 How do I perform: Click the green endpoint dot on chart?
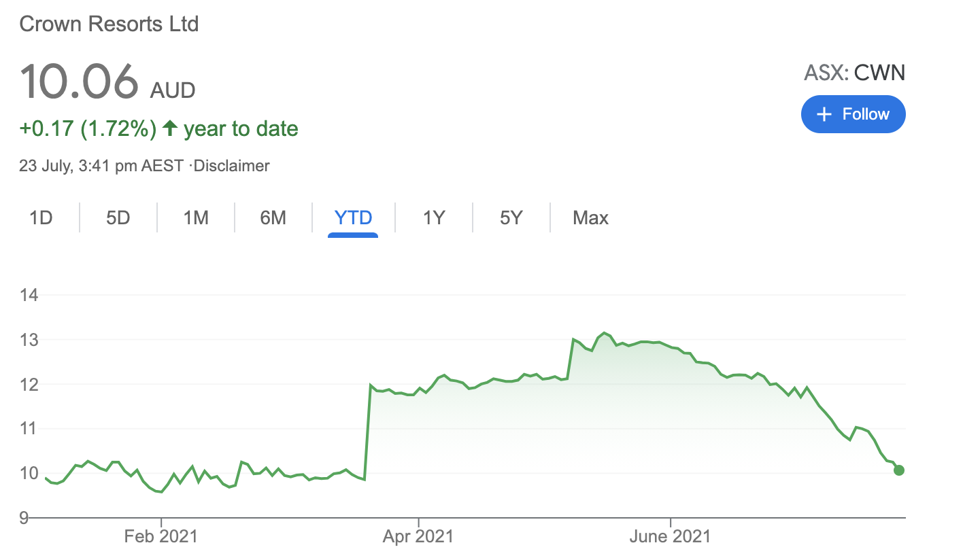899,470
